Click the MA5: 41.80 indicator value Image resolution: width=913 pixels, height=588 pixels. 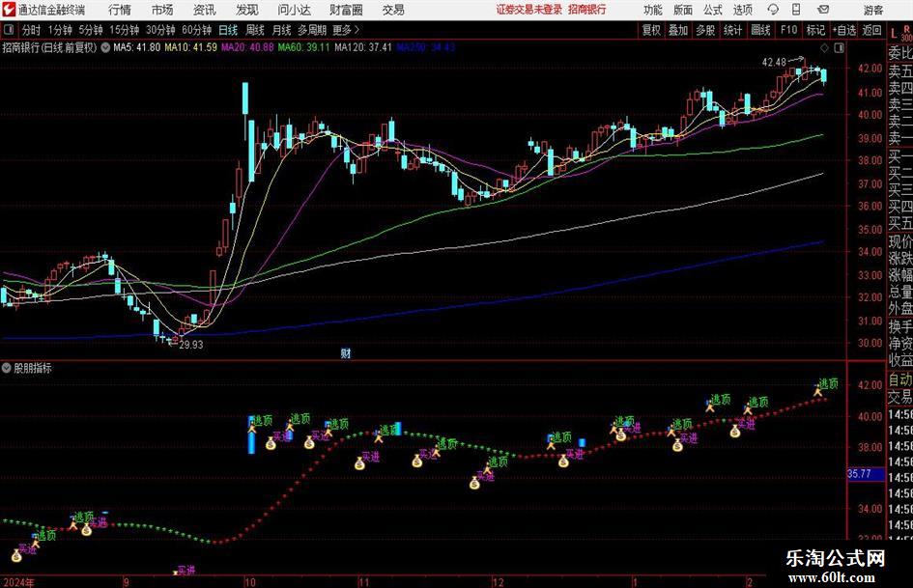click(136, 47)
